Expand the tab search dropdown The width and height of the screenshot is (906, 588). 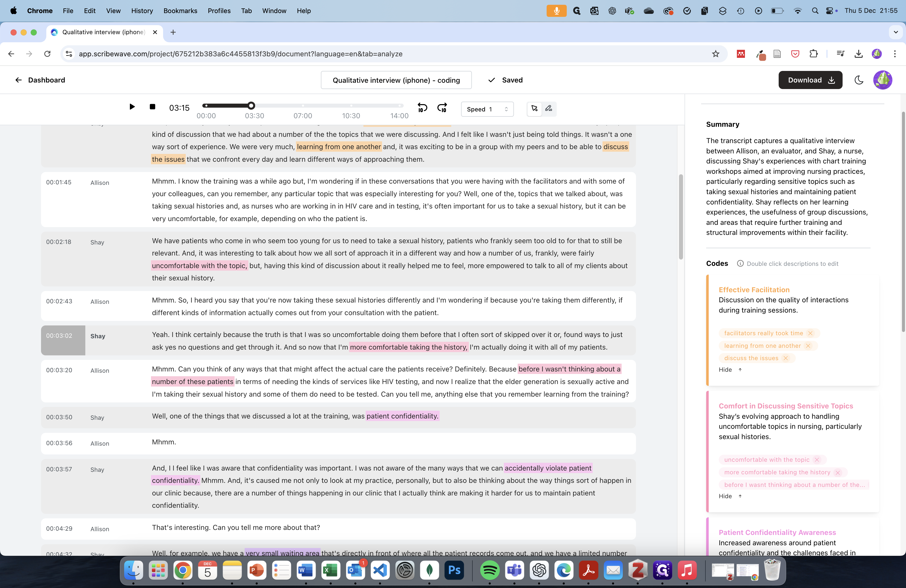coord(895,32)
